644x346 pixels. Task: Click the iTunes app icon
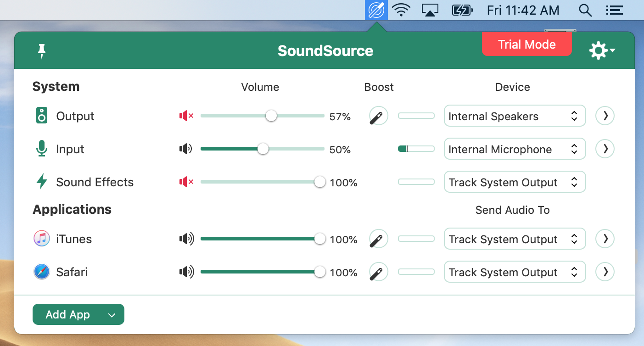pos(42,239)
